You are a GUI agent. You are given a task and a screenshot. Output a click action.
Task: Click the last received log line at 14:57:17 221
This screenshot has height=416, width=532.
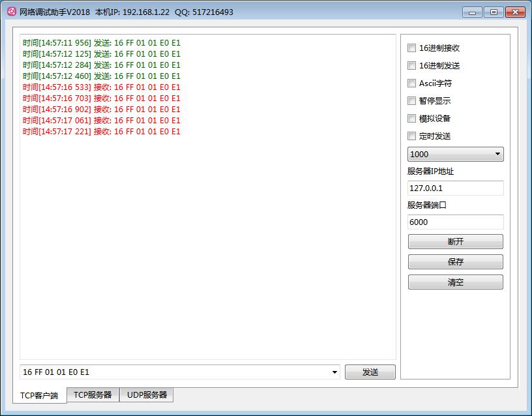point(102,132)
